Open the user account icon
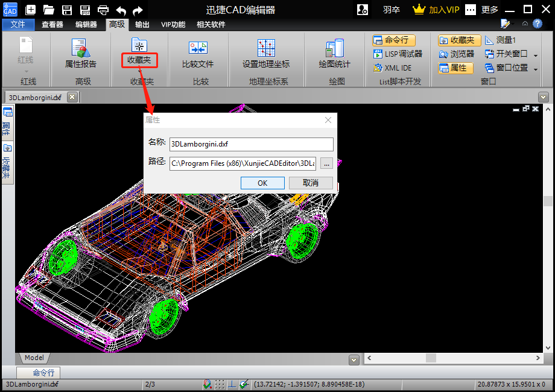The height and width of the screenshot is (392, 555). click(363, 10)
